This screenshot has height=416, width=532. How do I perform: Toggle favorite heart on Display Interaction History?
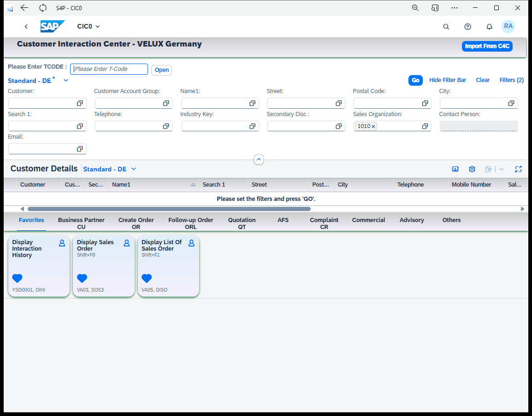pos(18,278)
